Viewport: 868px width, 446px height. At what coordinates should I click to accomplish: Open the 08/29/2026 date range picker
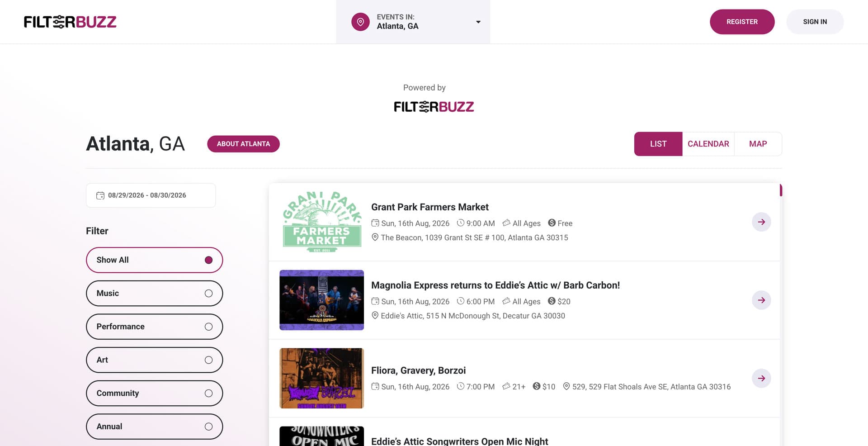(x=151, y=195)
